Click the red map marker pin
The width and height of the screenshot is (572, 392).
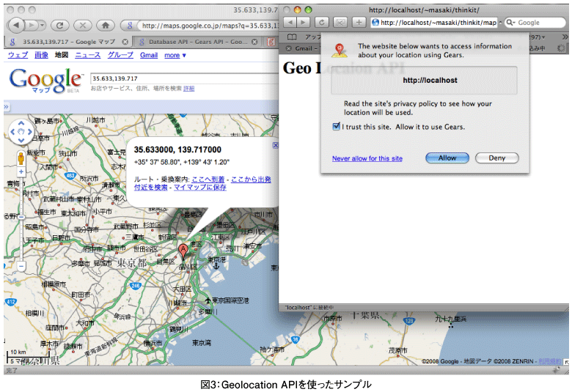coord(183,251)
